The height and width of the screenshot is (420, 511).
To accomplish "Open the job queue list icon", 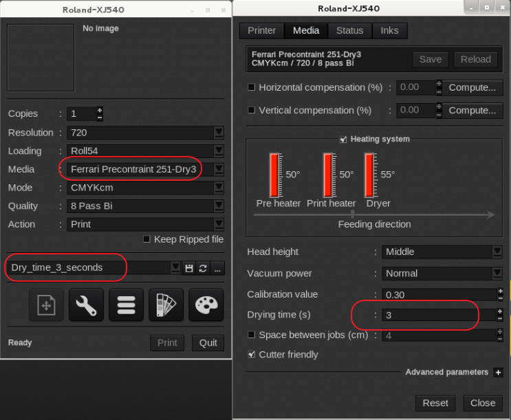I will tap(126, 305).
